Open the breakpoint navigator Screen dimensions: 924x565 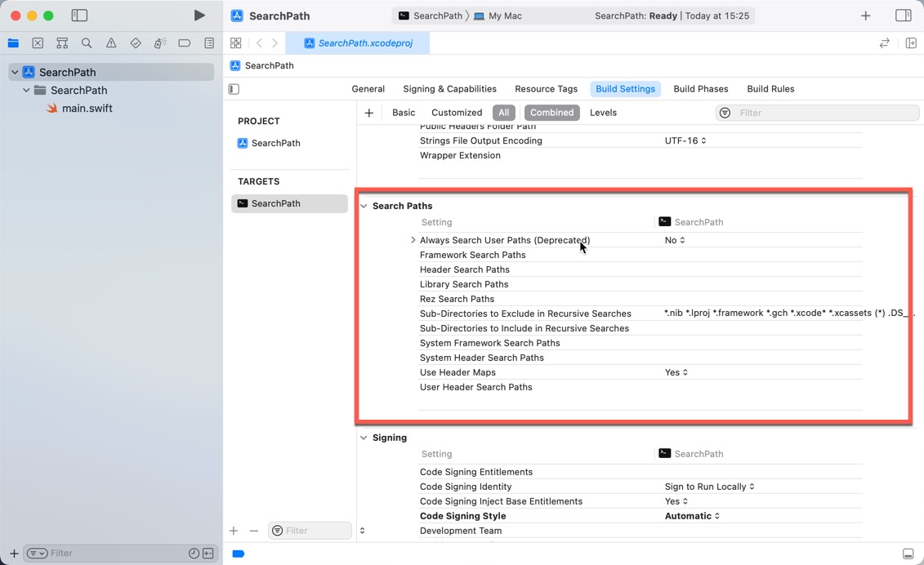[x=185, y=43]
